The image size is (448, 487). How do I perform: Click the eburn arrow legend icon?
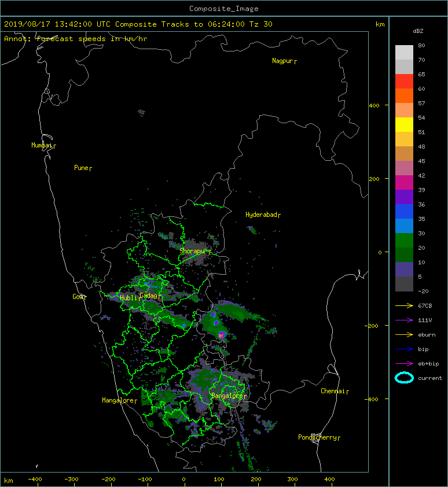click(404, 335)
